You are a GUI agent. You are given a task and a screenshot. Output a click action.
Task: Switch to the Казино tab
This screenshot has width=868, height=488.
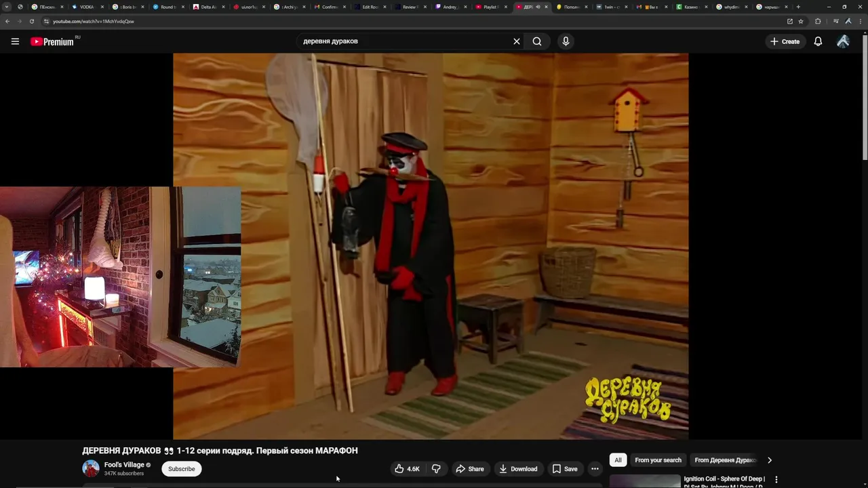[x=691, y=7]
